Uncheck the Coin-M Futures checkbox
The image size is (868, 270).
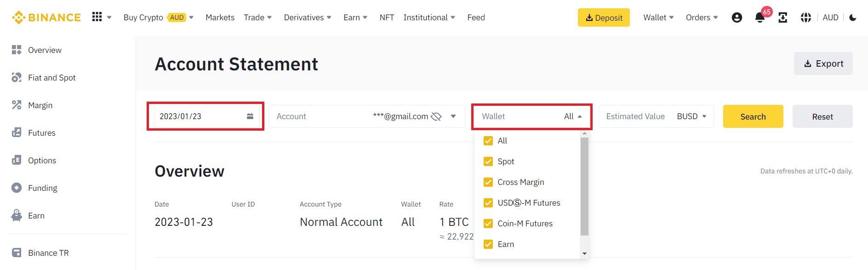(x=488, y=224)
